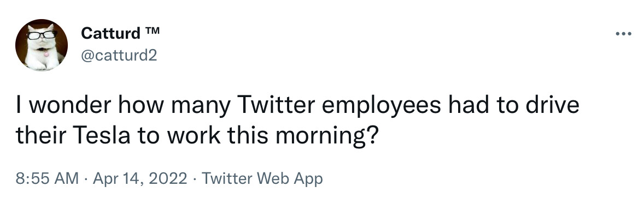This screenshot has height=204, width=644.
Task: Open the three-dot More options menu
Action: click(x=623, y=34)
